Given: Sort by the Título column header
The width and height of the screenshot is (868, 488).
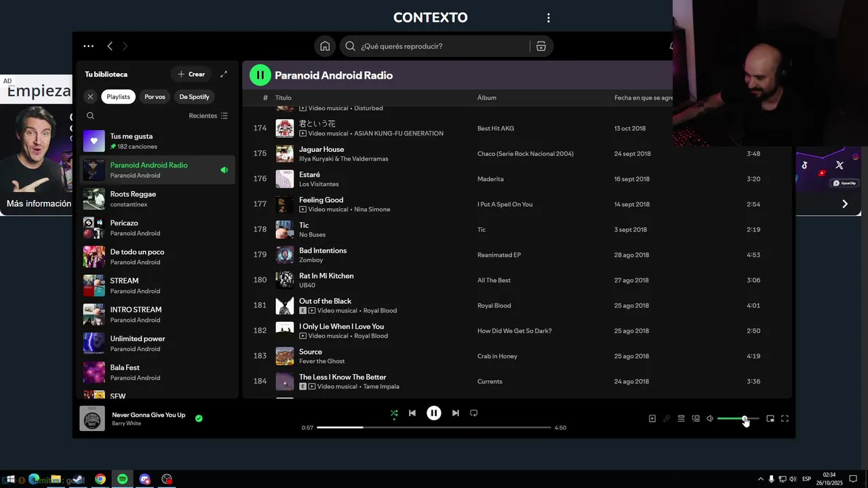Looking at the screenshot, I should tap(283, 98).
